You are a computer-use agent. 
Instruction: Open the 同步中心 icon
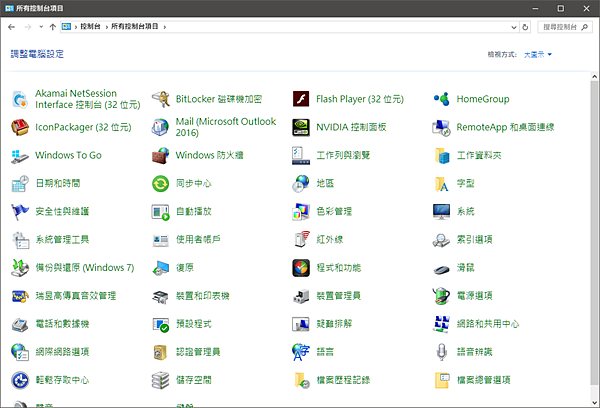tap(160, 183)
